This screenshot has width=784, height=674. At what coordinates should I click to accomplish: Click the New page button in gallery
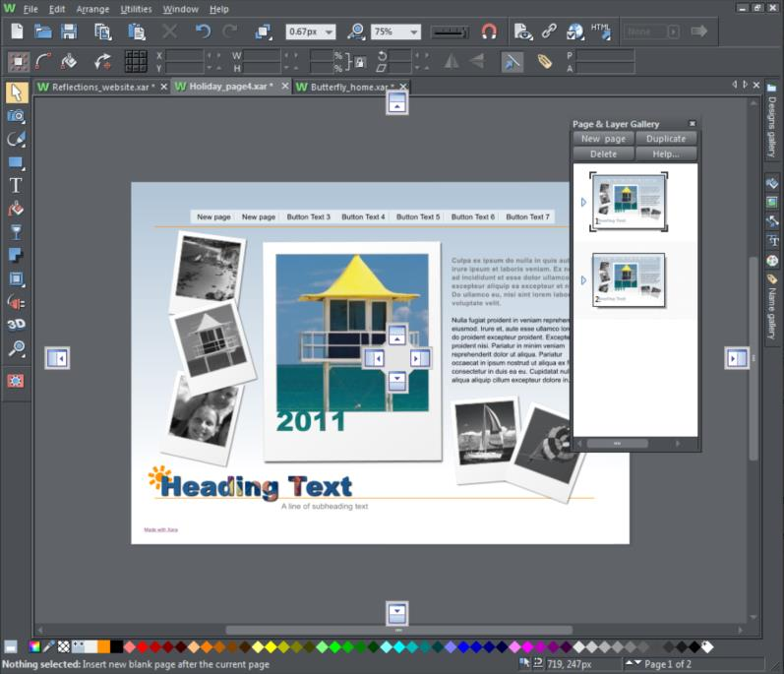tap(603, 139)
